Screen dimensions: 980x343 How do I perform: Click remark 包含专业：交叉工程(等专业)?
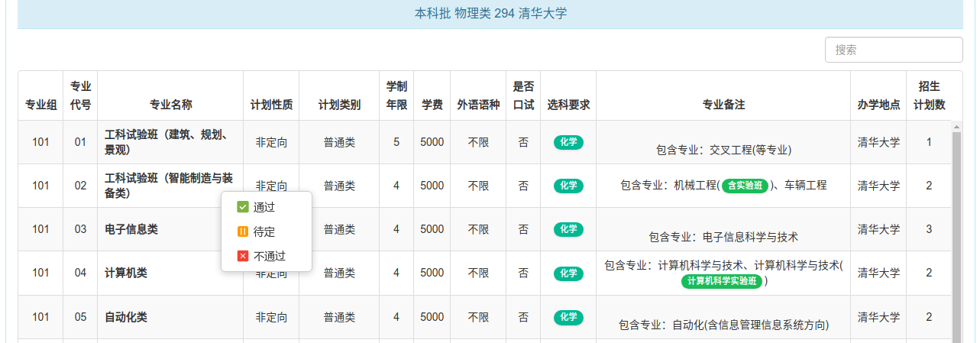[x=723, y=150]
